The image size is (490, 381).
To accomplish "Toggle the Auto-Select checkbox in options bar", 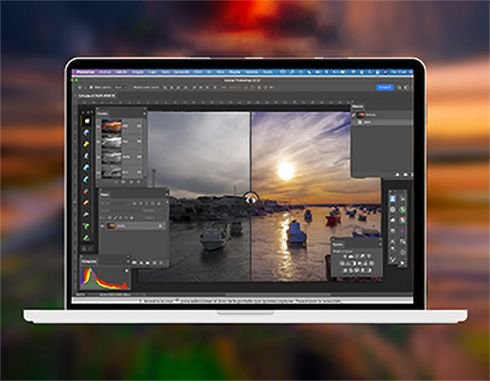I will pos(91,87).
